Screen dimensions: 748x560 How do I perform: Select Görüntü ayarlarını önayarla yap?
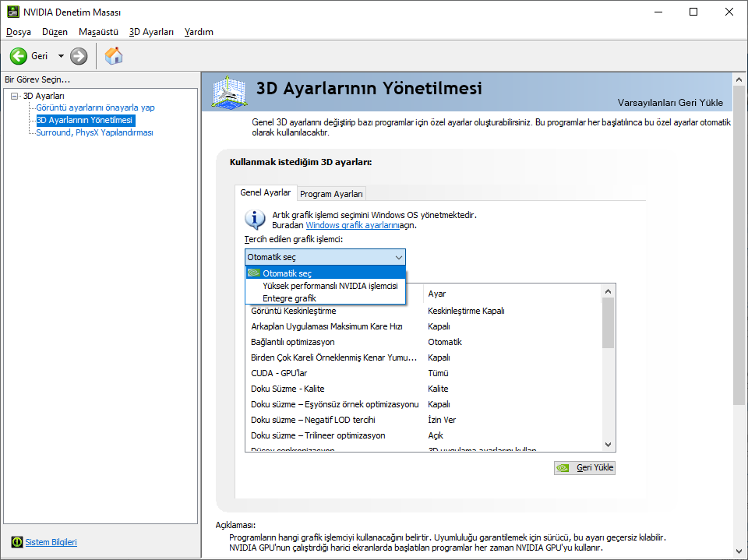[95, 107]
